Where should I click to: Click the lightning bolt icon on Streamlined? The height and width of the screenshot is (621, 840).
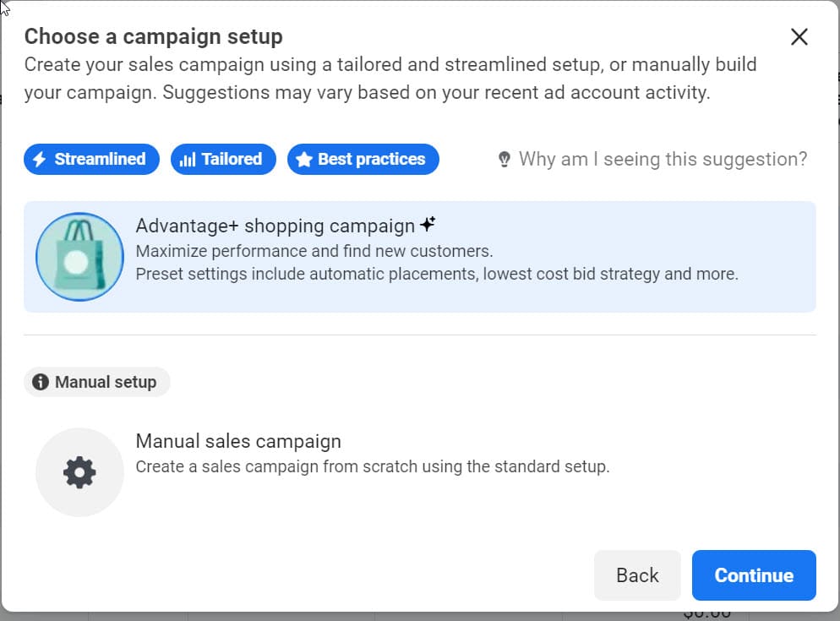pyautogui.click(x=39, y=160)
